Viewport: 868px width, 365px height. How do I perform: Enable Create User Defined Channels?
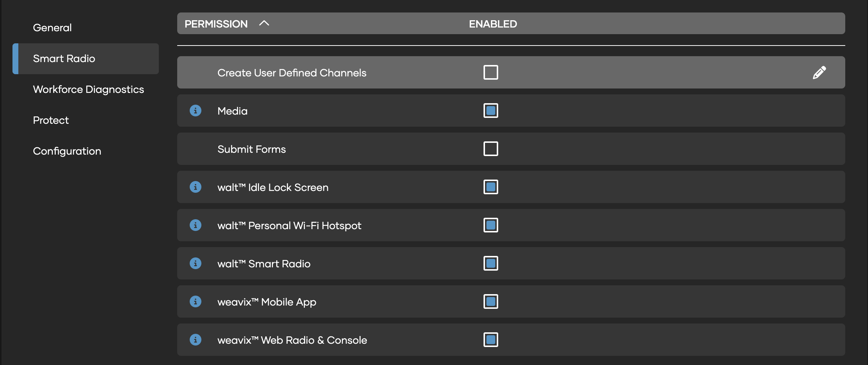click(x=490, y=72)
